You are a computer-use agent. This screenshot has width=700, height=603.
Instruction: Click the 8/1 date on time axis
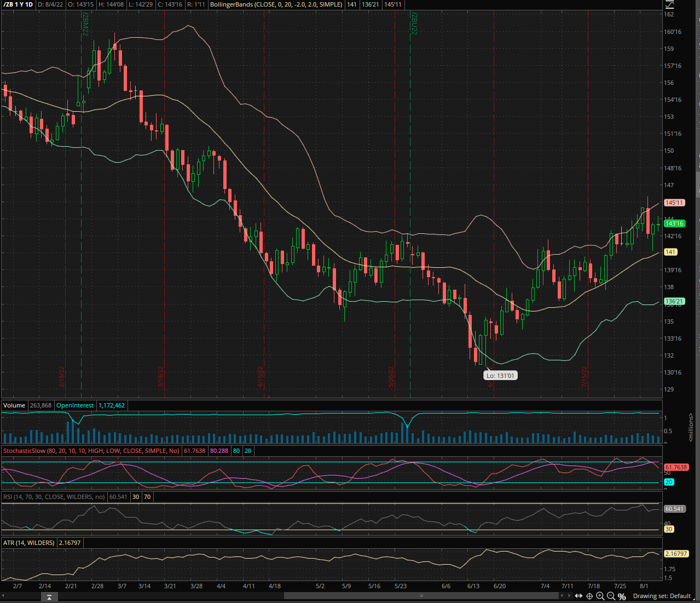644,586
